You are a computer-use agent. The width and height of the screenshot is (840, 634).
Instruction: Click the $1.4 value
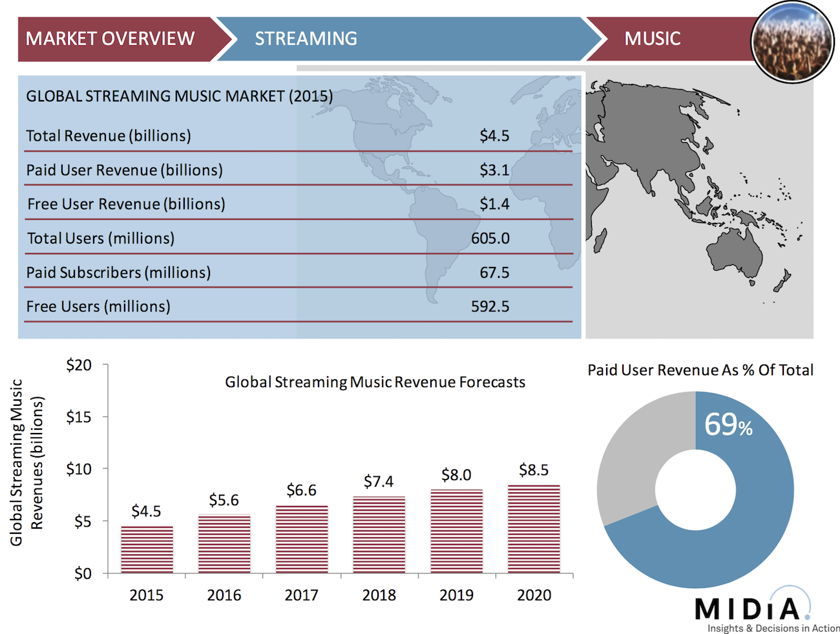pyautogui.click(x=494, y=204)
